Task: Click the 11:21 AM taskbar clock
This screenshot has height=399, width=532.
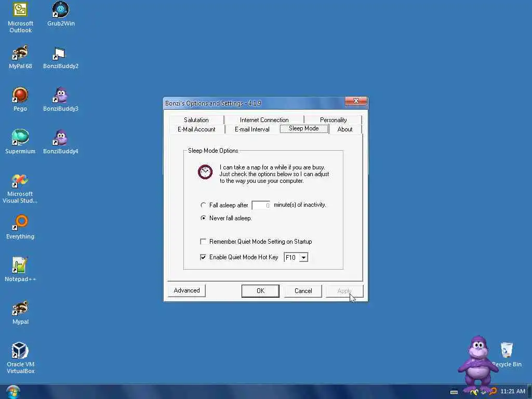Action: coord(513,391)
